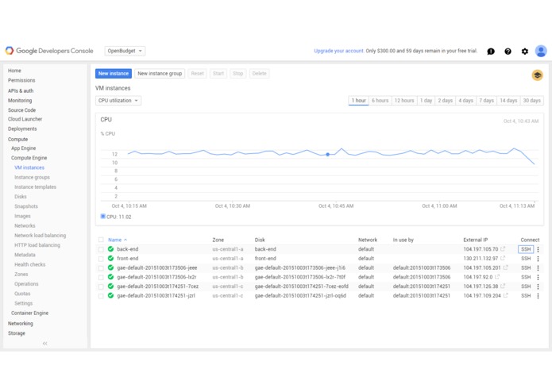The image size is (552, 392).
Task: Click highlighted data point on CPU chart
Action: point(328,154)
